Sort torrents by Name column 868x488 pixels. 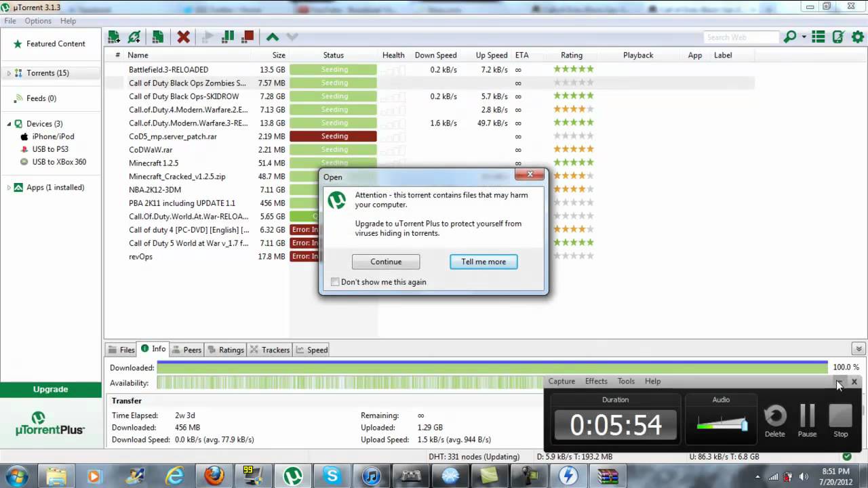click(x=138, y=56)
